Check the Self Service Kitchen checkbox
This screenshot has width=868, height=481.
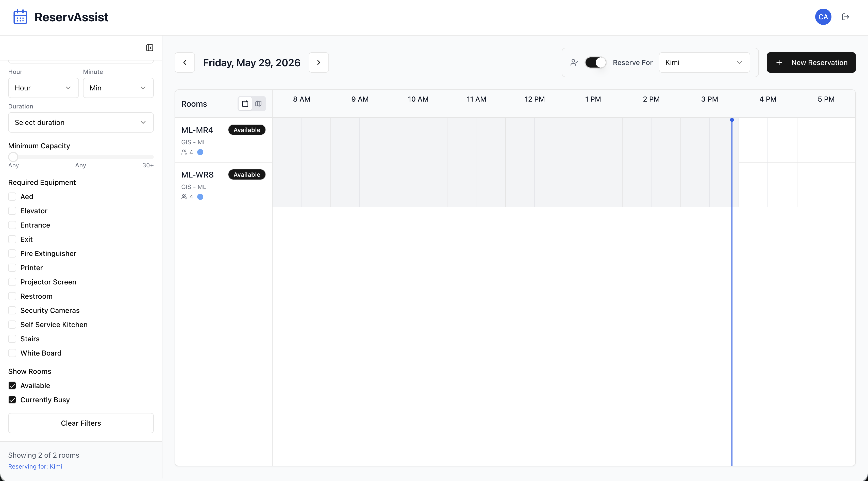(12, 325)
